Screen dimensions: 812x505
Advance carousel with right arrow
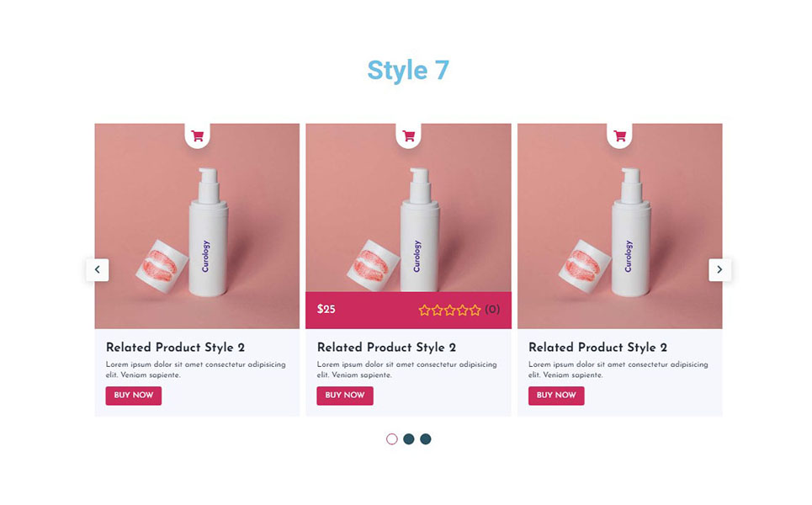(x=719, y=270)
